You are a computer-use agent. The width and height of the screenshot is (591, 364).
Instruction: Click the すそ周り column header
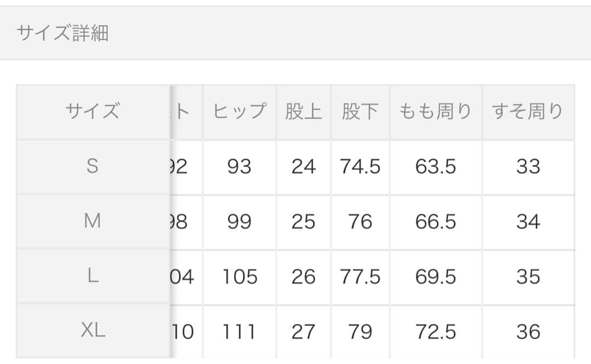(528, 112)
